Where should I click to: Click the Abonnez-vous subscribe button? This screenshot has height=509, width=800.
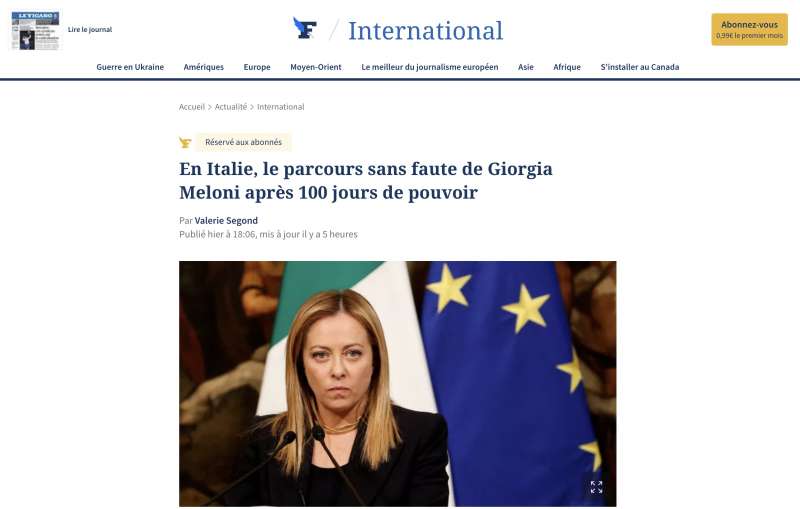749,30
